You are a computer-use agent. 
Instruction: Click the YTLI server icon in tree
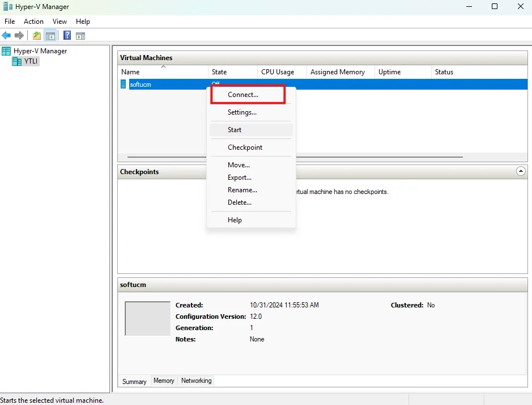tap(17, 61)
